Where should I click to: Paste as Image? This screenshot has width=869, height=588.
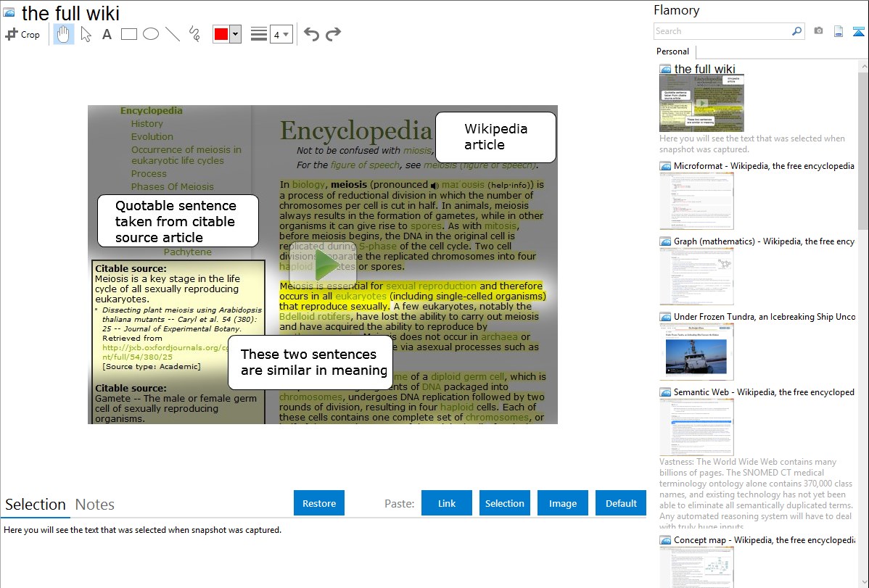click(562, 503)
